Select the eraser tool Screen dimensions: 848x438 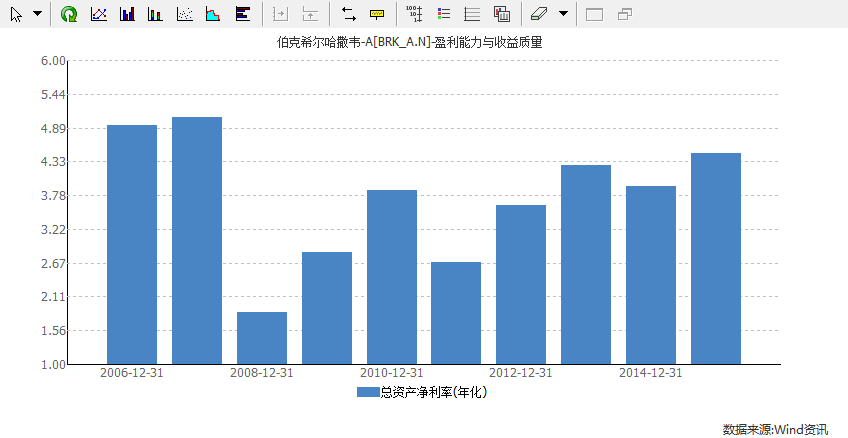click(539, 14)
